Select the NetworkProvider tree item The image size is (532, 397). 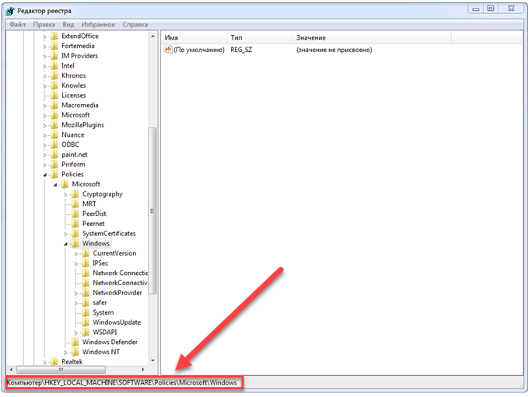[117, 293]
